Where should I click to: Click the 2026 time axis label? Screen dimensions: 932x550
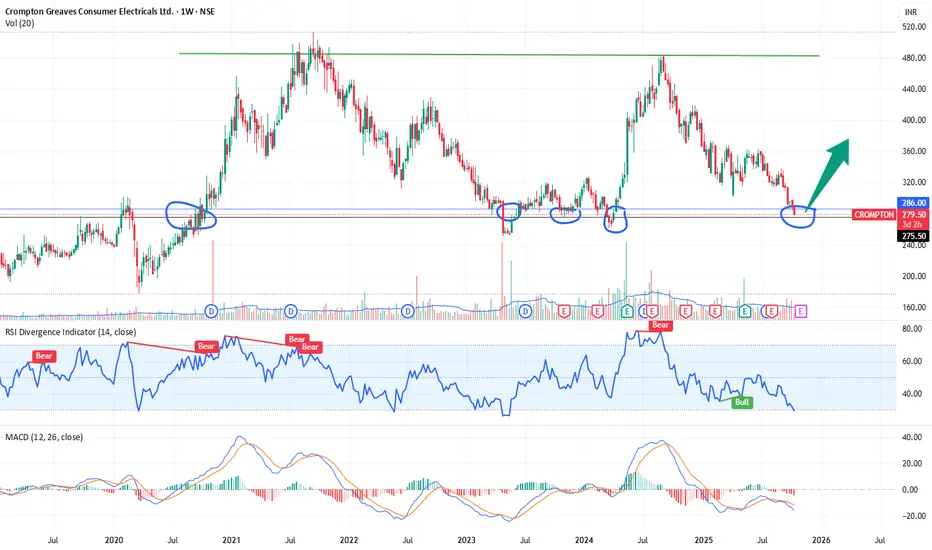pyautogui.click(x=821, y=540)
